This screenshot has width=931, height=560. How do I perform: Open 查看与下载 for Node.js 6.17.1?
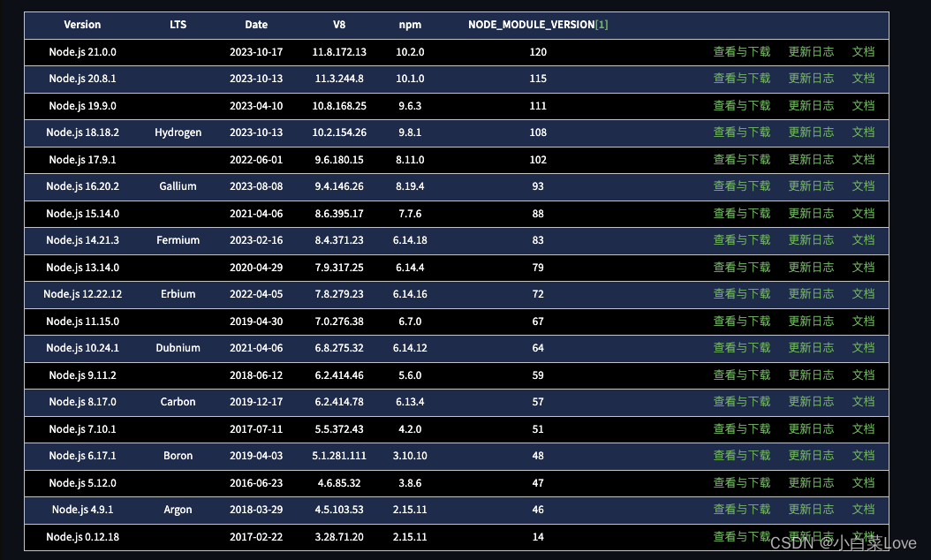742,456
